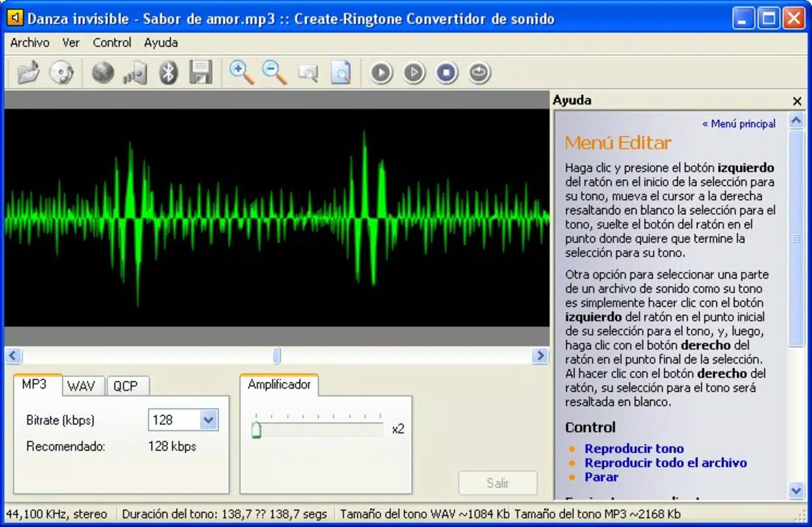This screenshot has height=527, width=812.
Task: Click the waveform horizontal scrollbar thumb
Action: 277,356
